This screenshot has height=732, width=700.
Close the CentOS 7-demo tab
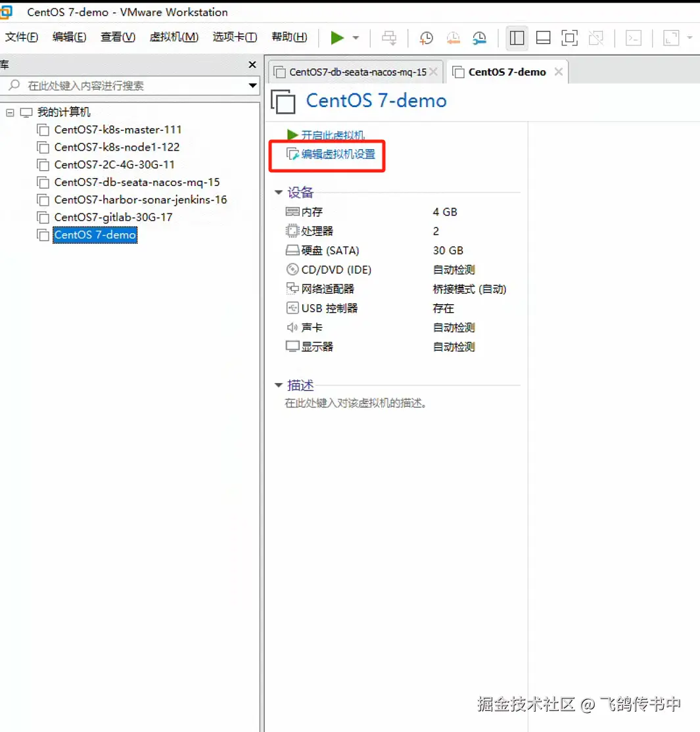click(x=559, y=72)
